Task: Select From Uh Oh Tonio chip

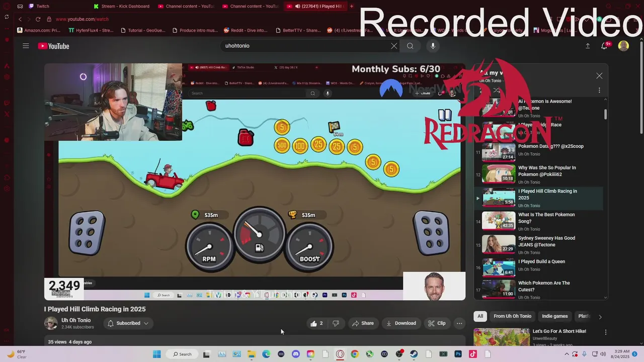Action: point(512,316)
